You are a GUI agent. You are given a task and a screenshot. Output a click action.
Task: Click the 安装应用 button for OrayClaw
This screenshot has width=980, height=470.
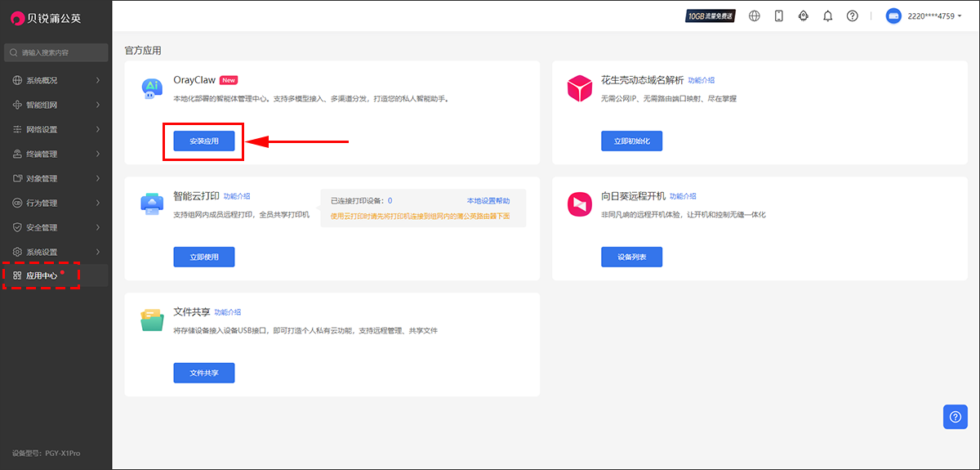203,141
